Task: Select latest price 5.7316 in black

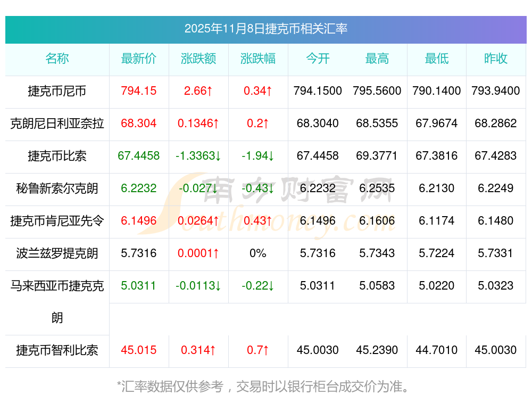Action: [x=139, y=253]
